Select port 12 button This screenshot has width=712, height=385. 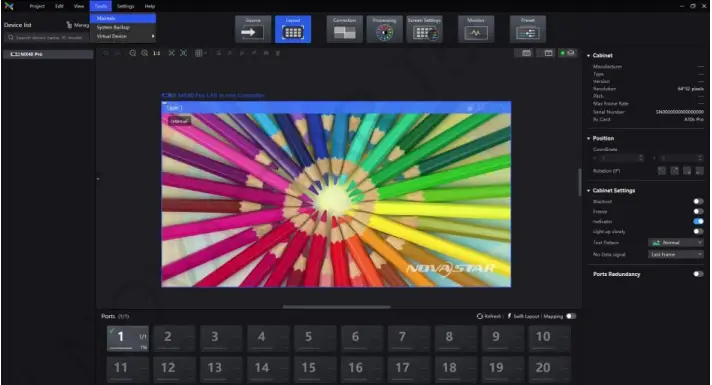coord(175,369)
